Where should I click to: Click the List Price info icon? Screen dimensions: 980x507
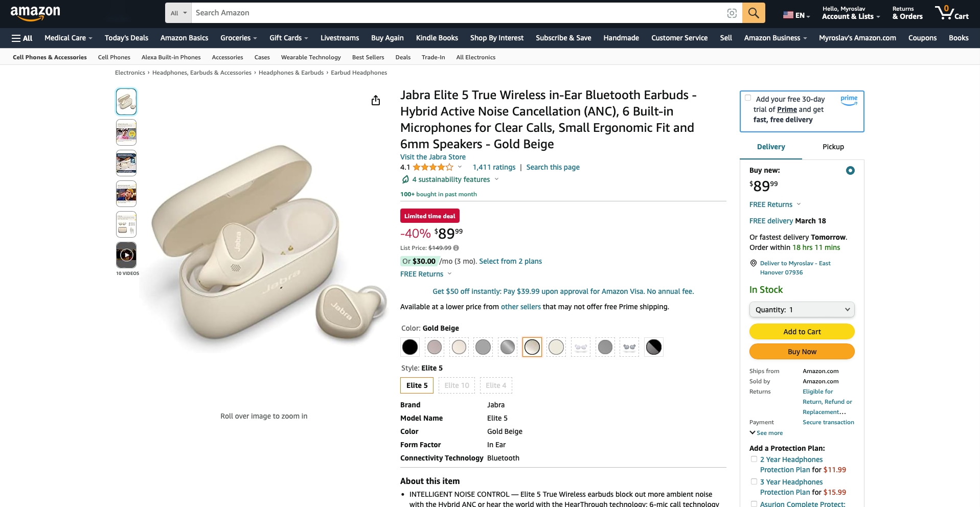click(456, 248)
